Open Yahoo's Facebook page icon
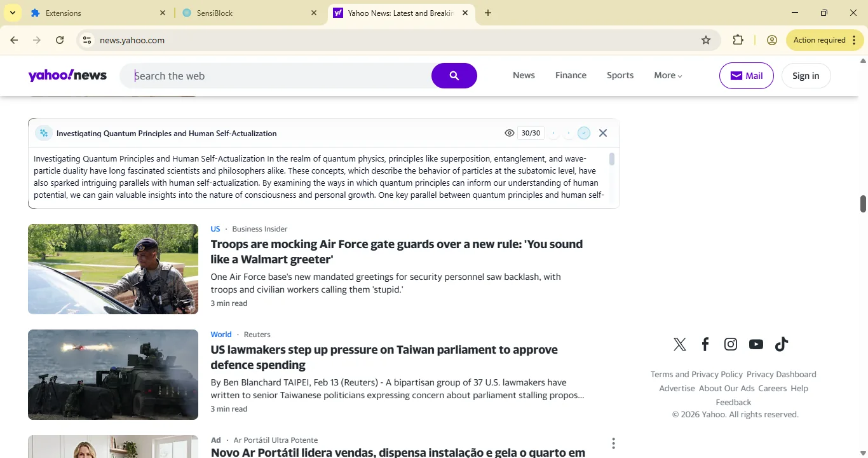Viewport: 868px width, 458px height. coord(705,344)
